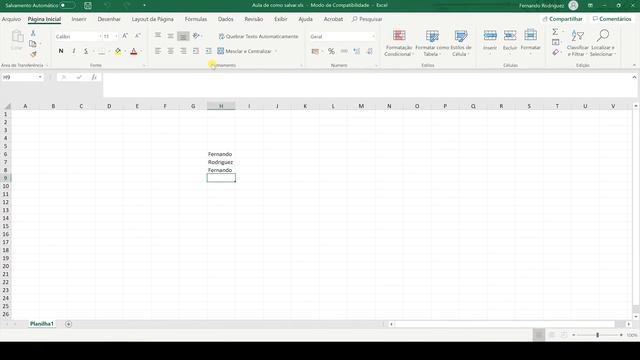Open the fill color dropdown arrow

click(x=124, y=51)
